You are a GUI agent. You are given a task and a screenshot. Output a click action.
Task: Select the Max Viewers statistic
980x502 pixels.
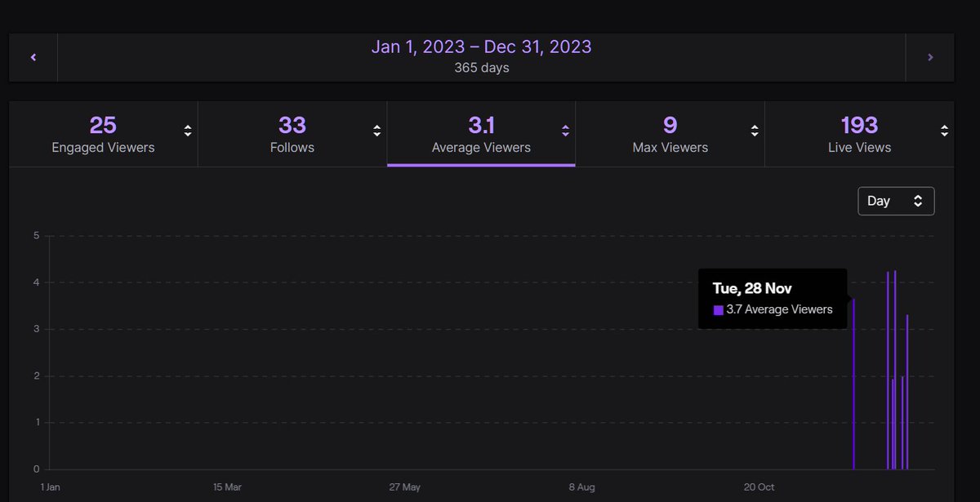point(670,134)
